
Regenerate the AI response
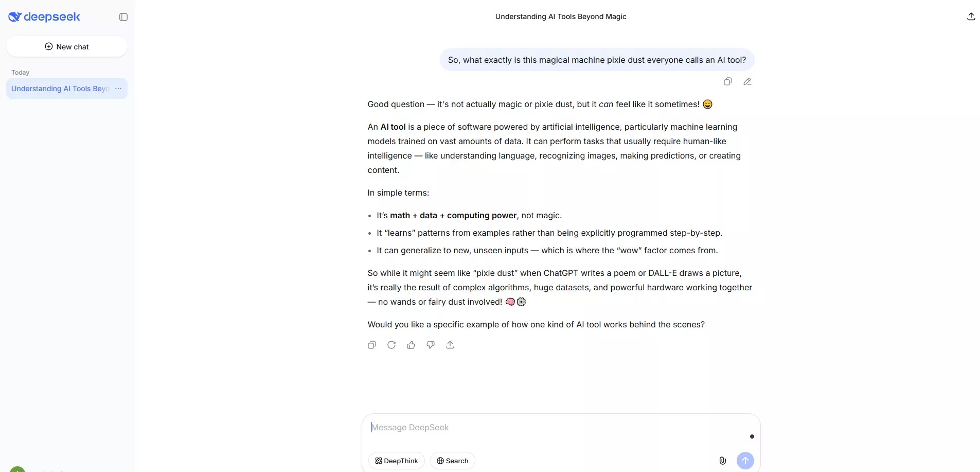click(x=391, y=345)
